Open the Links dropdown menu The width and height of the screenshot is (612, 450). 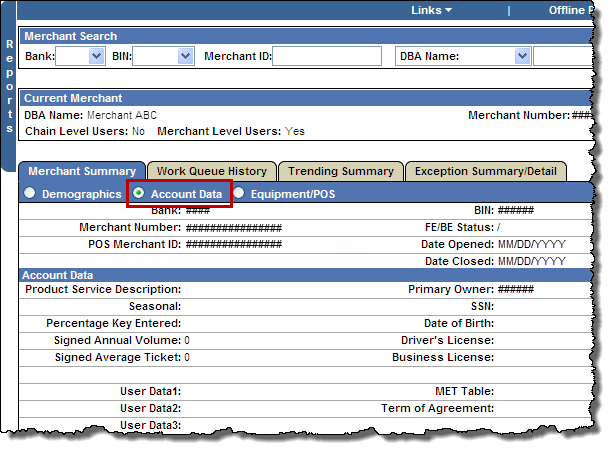click(432, 10)
